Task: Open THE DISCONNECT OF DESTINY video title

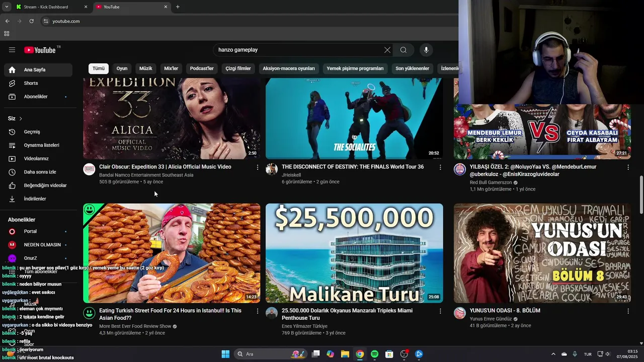Action: tap(353, 167)
